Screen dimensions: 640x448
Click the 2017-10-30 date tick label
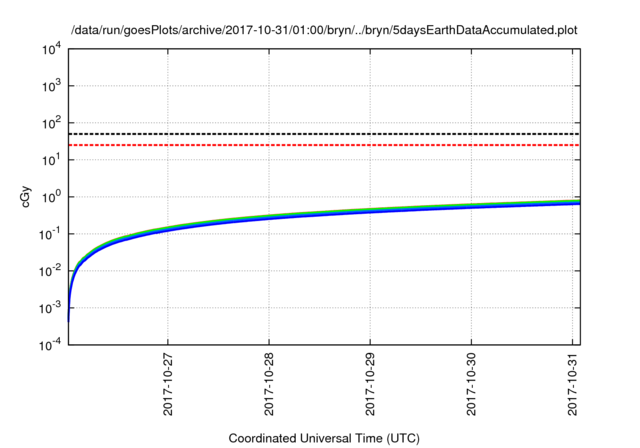pyautogui.click(x=471, y=384)
